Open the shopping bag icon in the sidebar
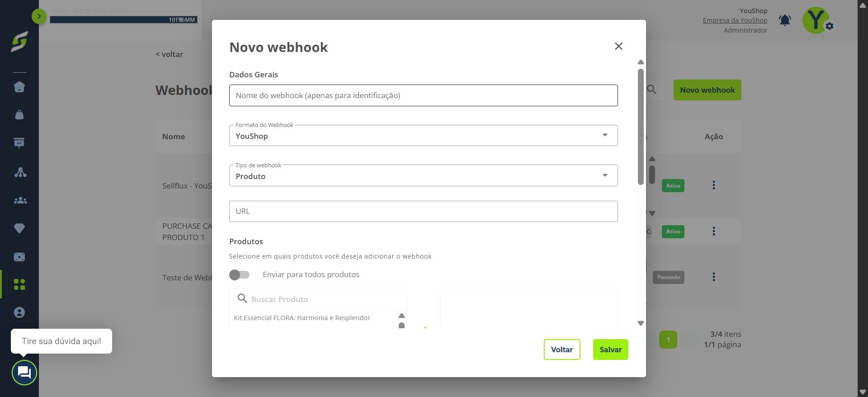The image size is (868, 397). [19, 115]
